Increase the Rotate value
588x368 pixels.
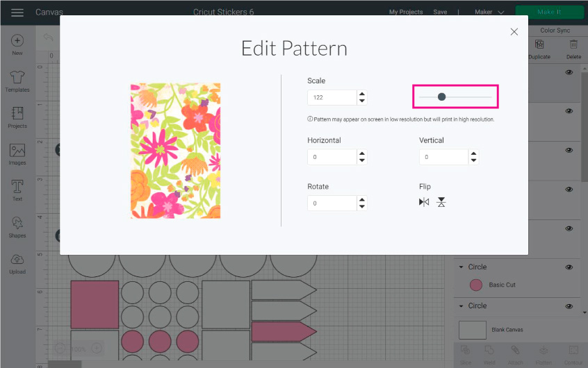click(362, 199)
